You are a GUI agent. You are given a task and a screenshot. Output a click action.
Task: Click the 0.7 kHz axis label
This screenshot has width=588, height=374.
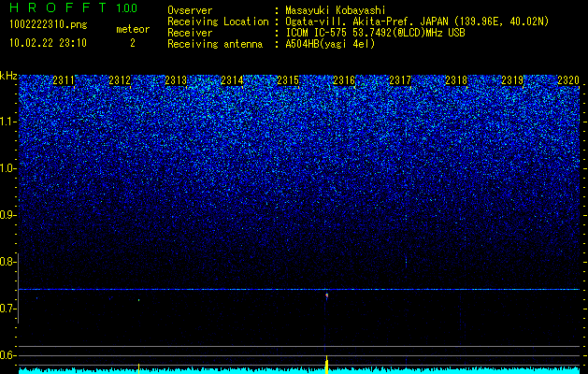pyautogui.click(x=8, y=309)
